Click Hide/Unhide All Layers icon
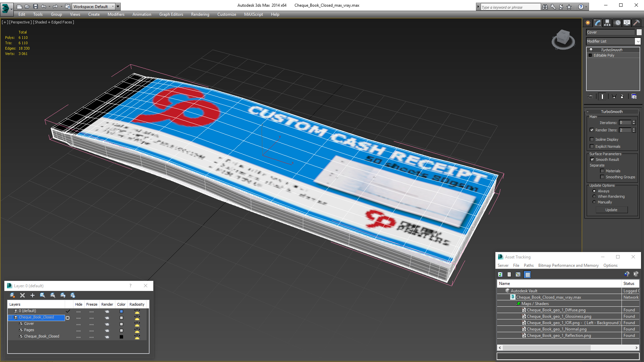 point(63,295)
